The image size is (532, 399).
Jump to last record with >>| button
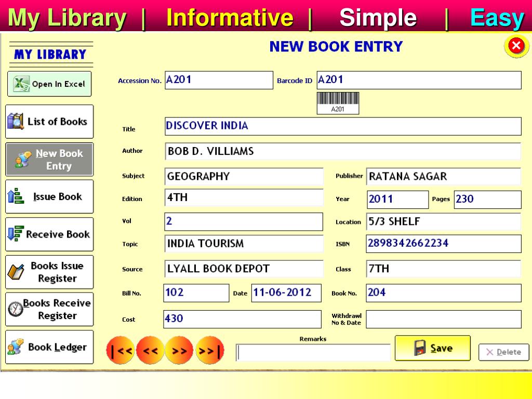(210, 350)
